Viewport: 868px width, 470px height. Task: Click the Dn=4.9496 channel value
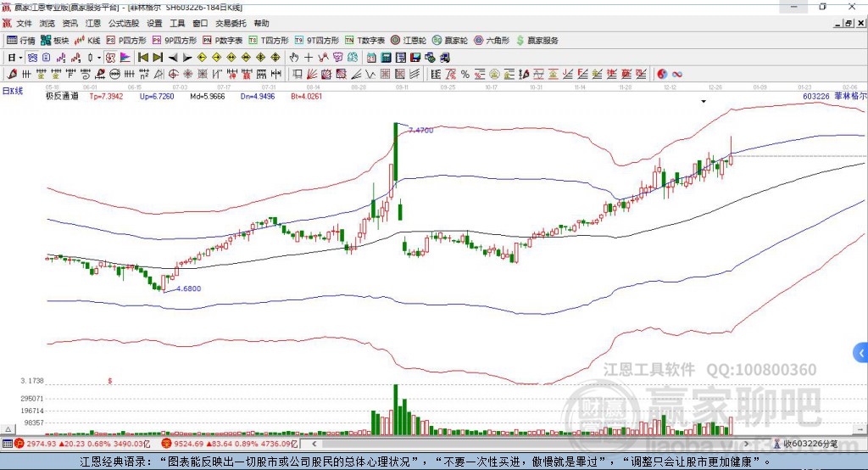258,97
